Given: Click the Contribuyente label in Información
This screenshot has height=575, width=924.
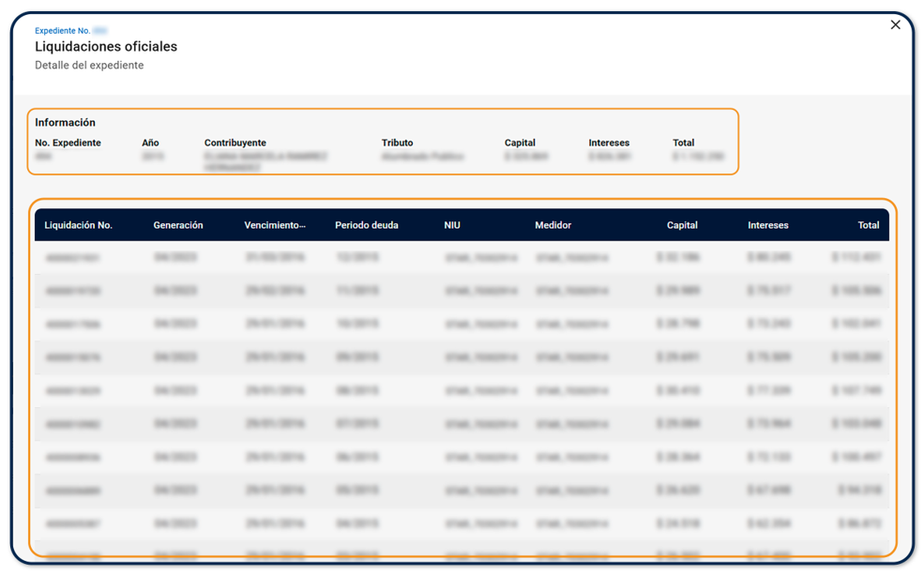Looking at the screenshot, I should coord(235,144).
